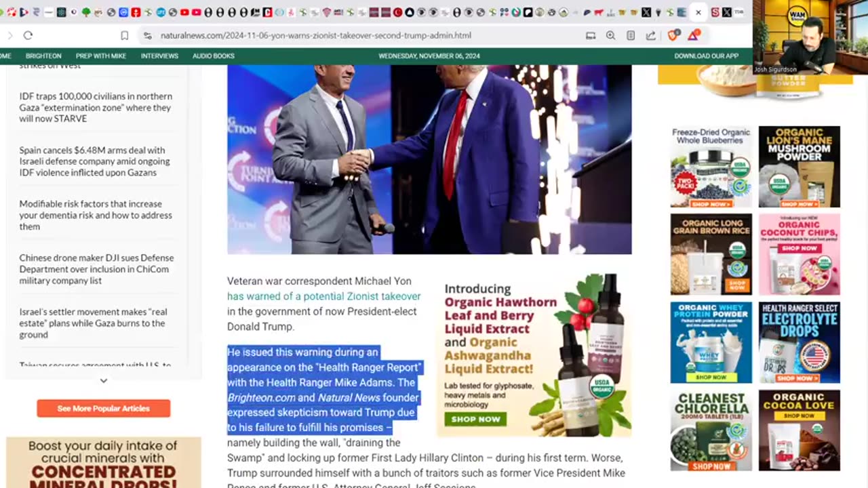Click the browser forward arrow
The image size is (868, 488).
click(x=9, y=35)
